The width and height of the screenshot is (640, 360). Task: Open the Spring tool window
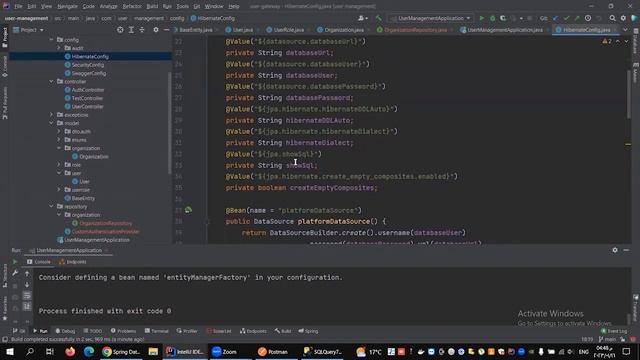pos(308,331)
